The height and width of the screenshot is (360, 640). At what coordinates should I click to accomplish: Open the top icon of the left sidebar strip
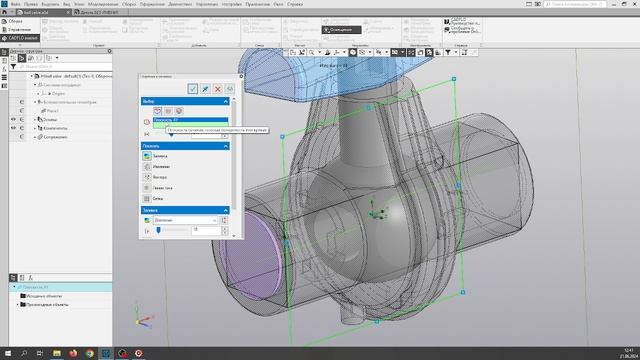pos(4,53)
